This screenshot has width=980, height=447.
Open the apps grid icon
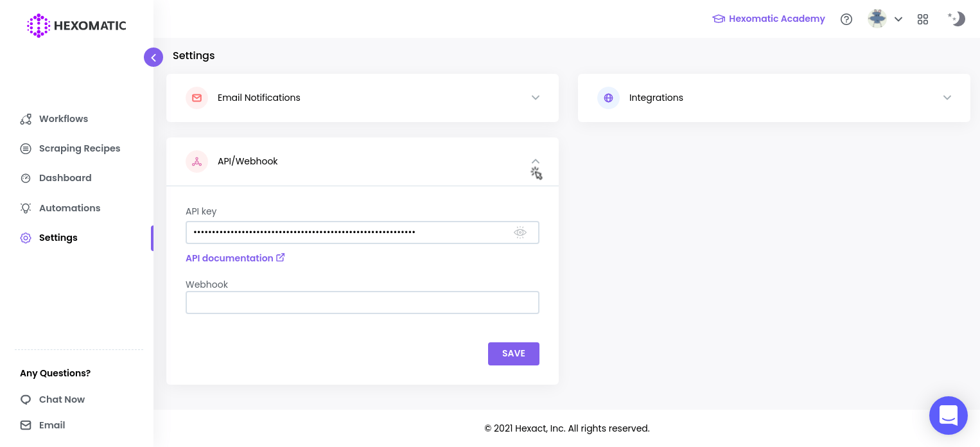click(923, 20)
